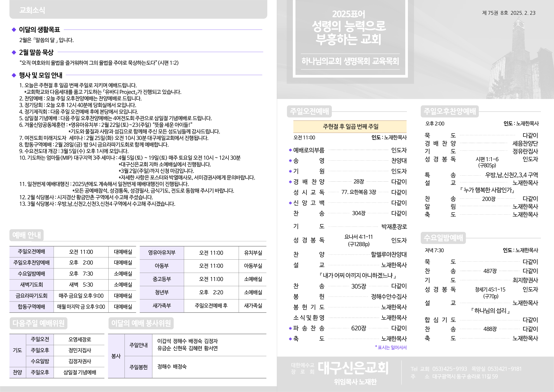The image size is (554, 392).
Task: Click the asterisk marker before 파송찬송
Action: (x=290, y=328)
